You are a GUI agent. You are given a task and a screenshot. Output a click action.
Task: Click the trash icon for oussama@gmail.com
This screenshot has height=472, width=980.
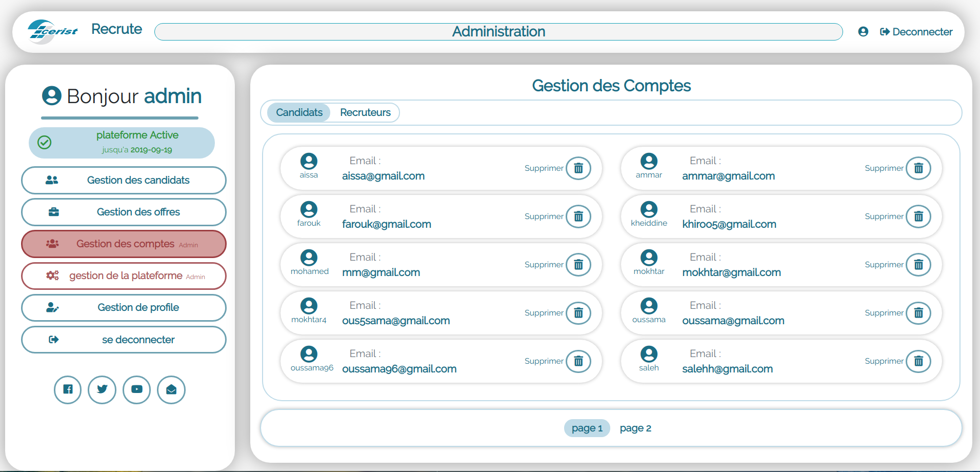point(918,313)
